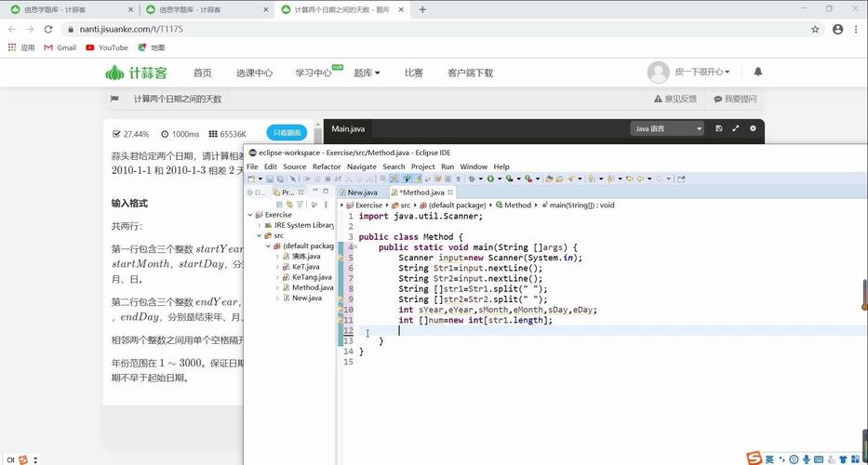868x465 pixels.
Task: Fold the main method at line 4
Action: coord(354,247)
